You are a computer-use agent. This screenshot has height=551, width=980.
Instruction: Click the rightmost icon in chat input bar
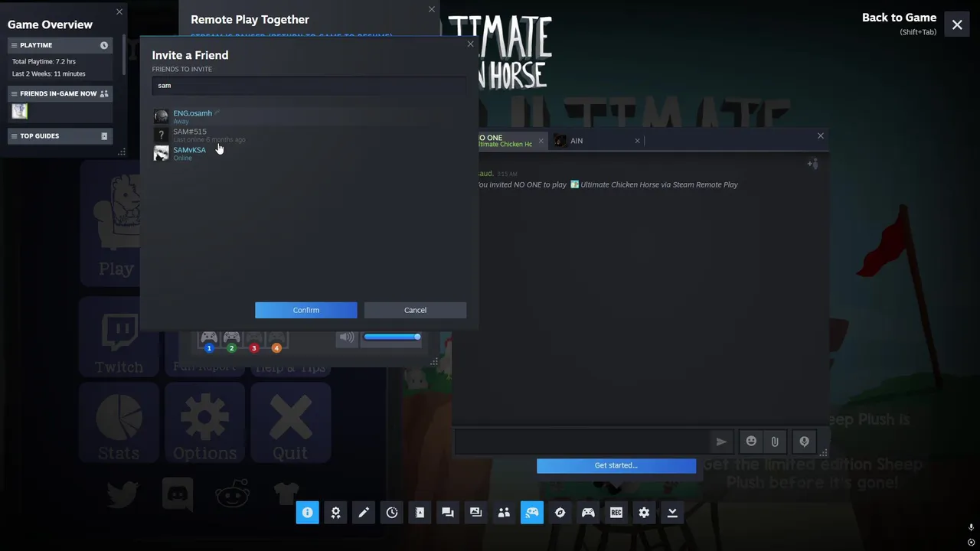tap(804, 442)
